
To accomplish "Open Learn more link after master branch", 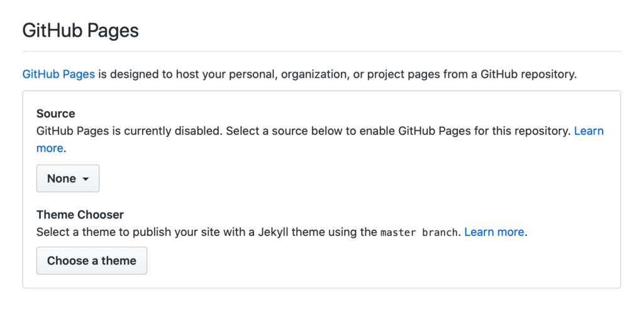I will (x=494, y=232).
